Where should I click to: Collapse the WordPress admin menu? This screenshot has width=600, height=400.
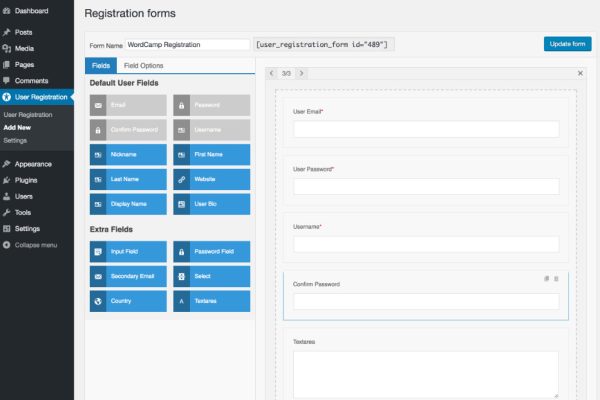[35, 245]
